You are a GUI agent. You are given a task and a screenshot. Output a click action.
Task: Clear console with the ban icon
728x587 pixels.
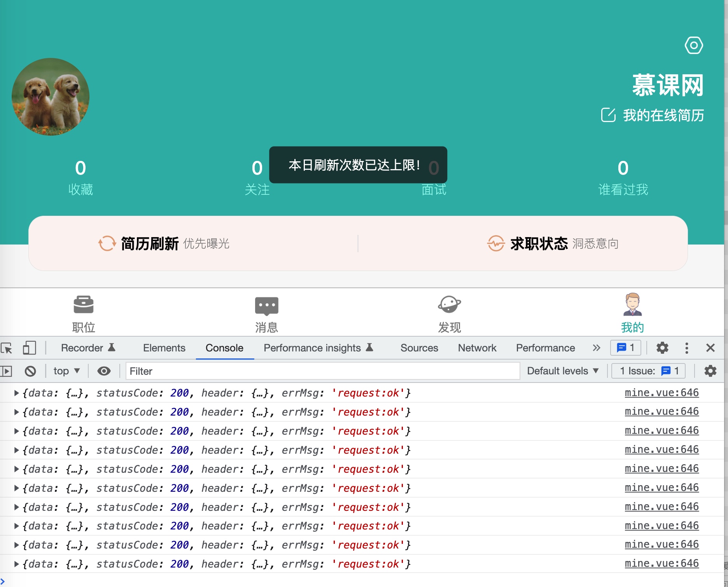click(30, 371)
